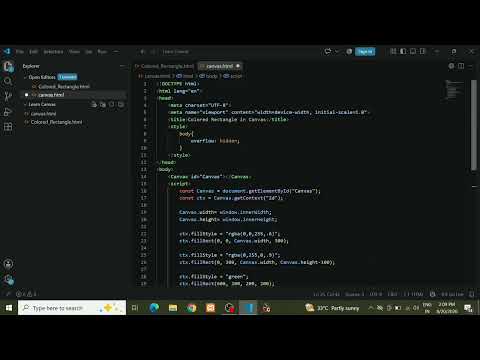Open Microsoft Edge from the taskbar
This screenshot has width=480, height=360.
click(x=154, y=308)
